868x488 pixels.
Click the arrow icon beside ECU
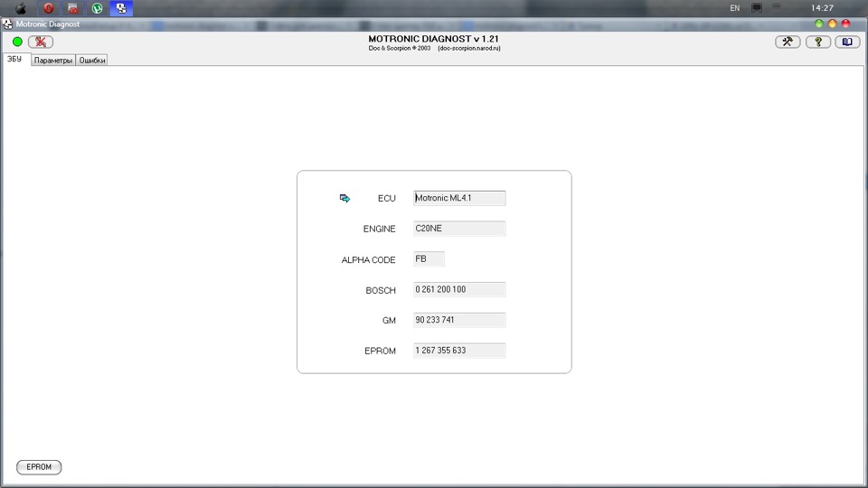(344, 198)
